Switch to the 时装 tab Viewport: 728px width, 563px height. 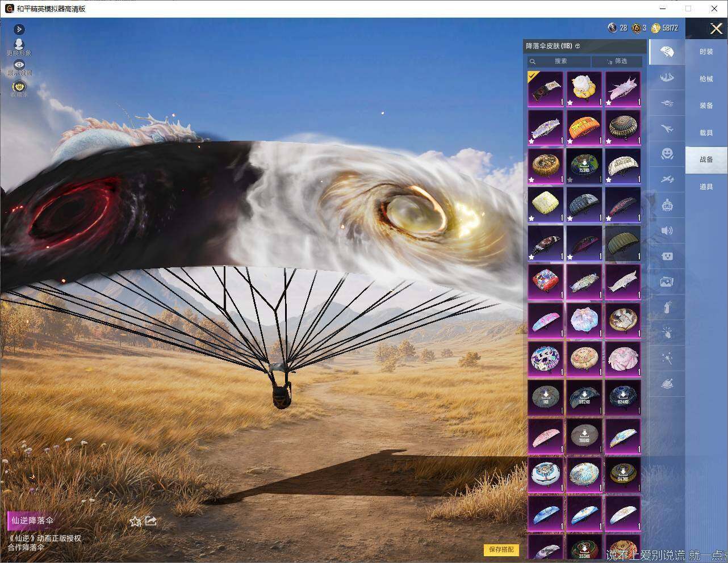tap(706, 52)
